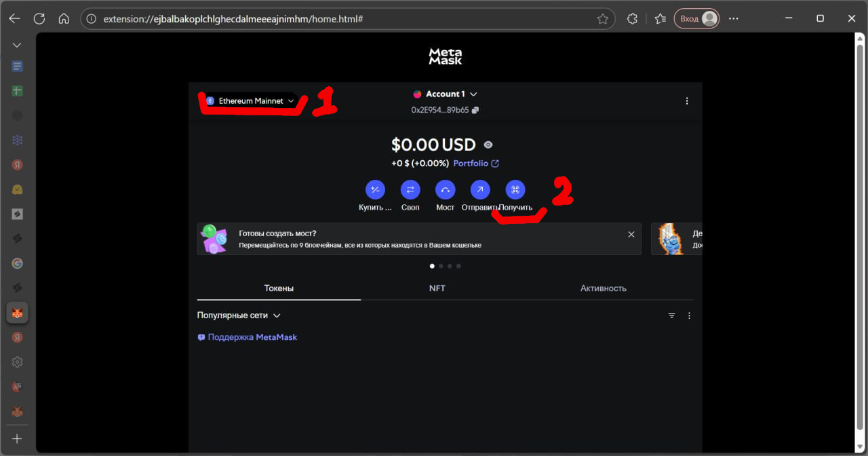
Task: Open the token list filter icon
Action: point(671,315)
